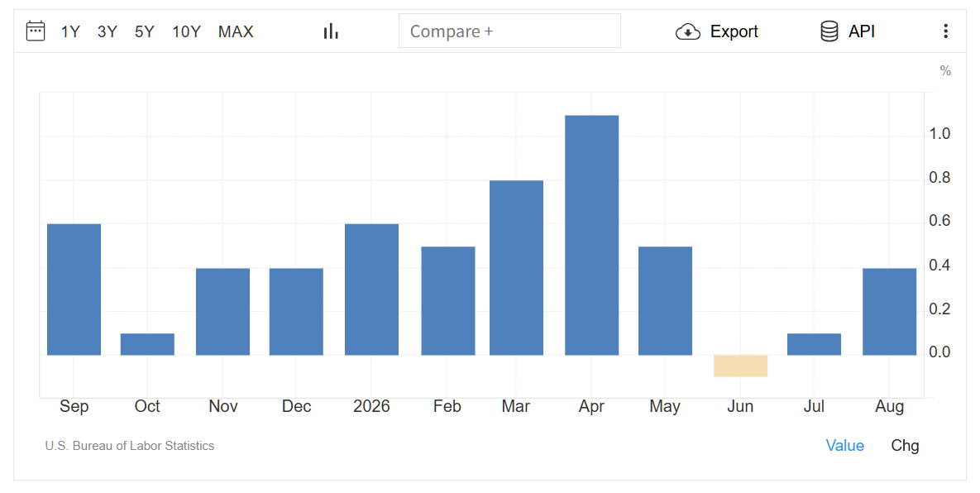Click the Sep blue bar

coord(74,290)
